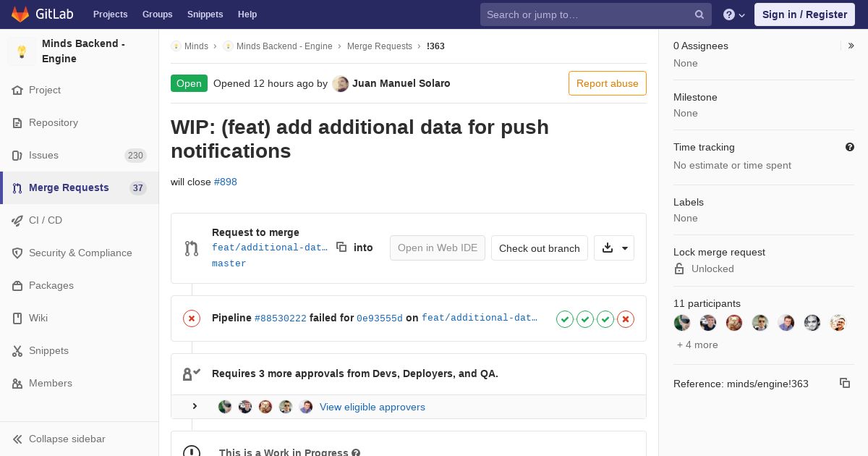The height and width of the screenshot is (456, 868).
Task: Click the red failed stage icon
Action: coord(626,318)
